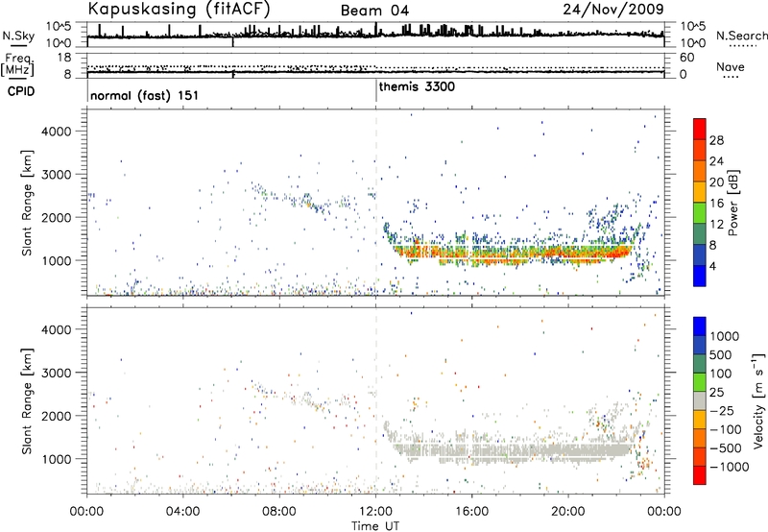The width and height of the screenshot is (768, 532).
Task: Click the 'Power [dB]' colorbar label
Action: [732, 203]
